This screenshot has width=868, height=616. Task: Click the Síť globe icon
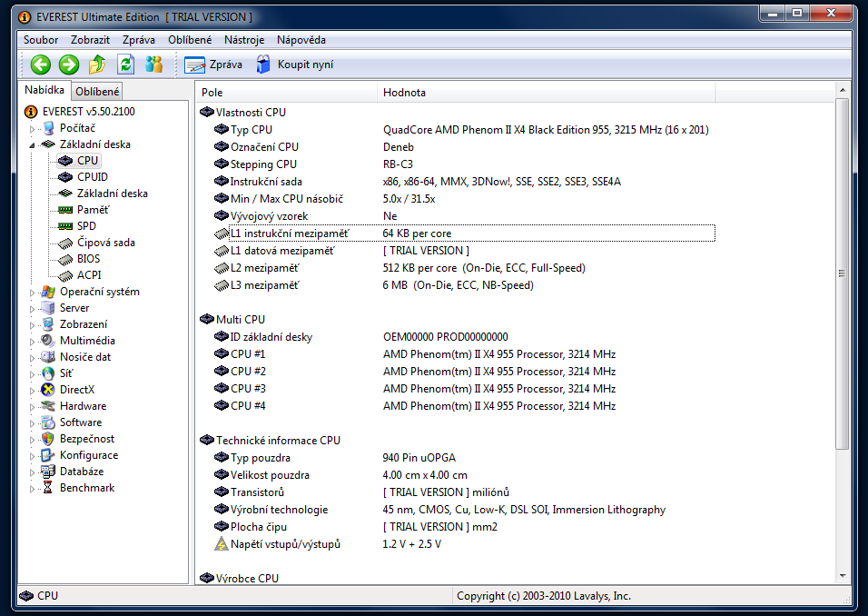49,373
